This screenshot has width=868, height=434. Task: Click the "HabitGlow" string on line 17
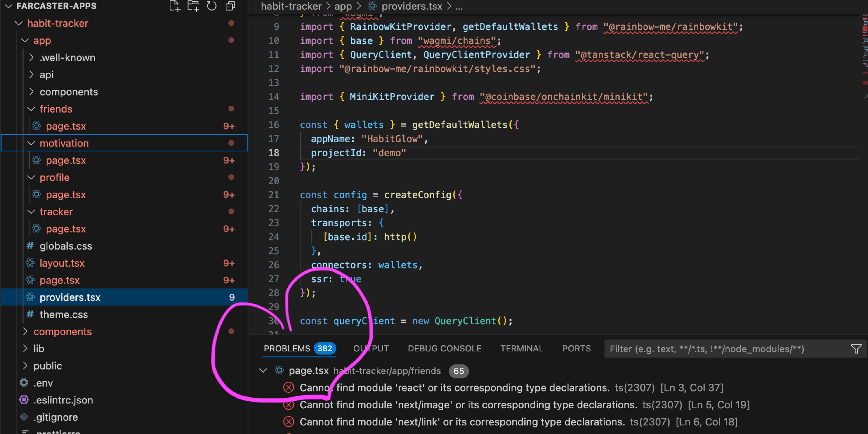point(392,139)
